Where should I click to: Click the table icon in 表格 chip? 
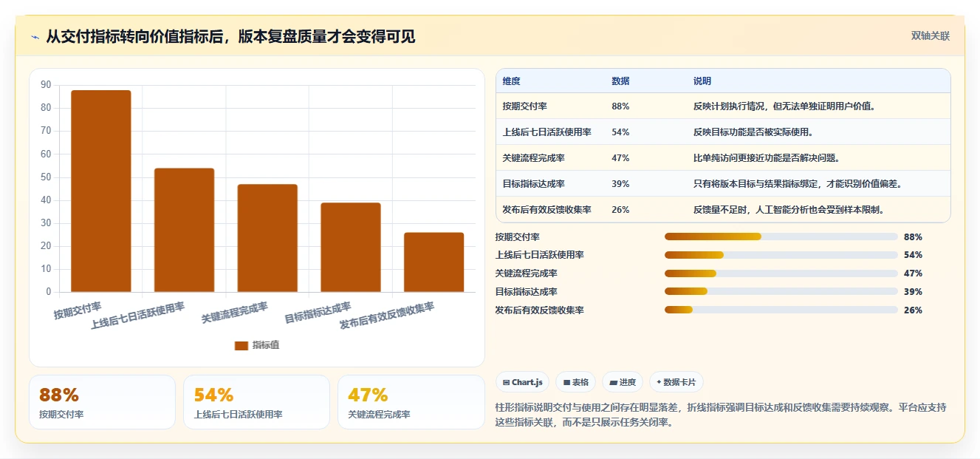click(x=566, y=382)
